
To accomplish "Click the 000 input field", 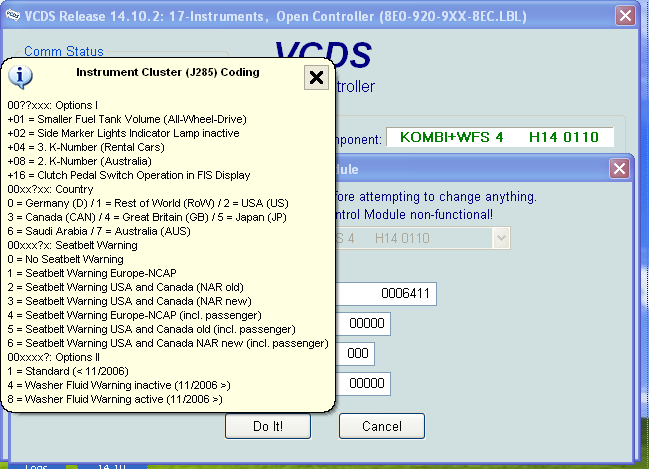I will [x=355, y=354].
